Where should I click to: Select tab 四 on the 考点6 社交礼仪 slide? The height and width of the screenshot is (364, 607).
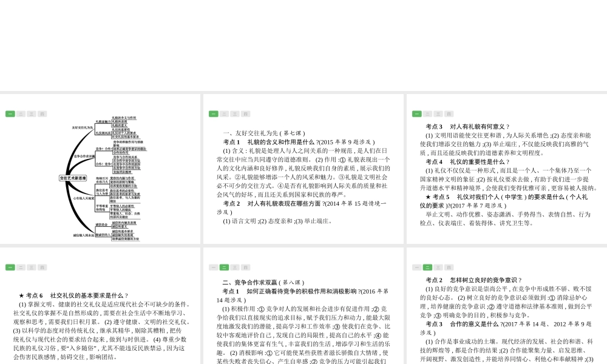42,268
